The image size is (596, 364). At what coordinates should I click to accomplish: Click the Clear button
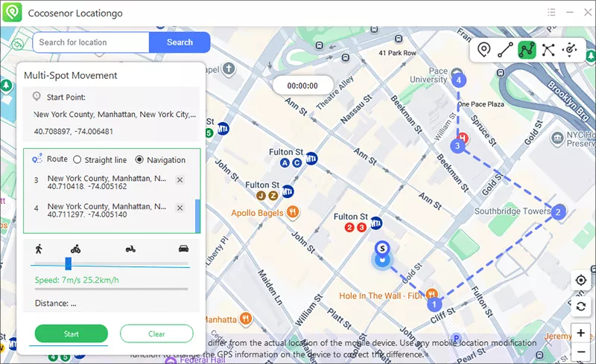[x=156, y=334]
